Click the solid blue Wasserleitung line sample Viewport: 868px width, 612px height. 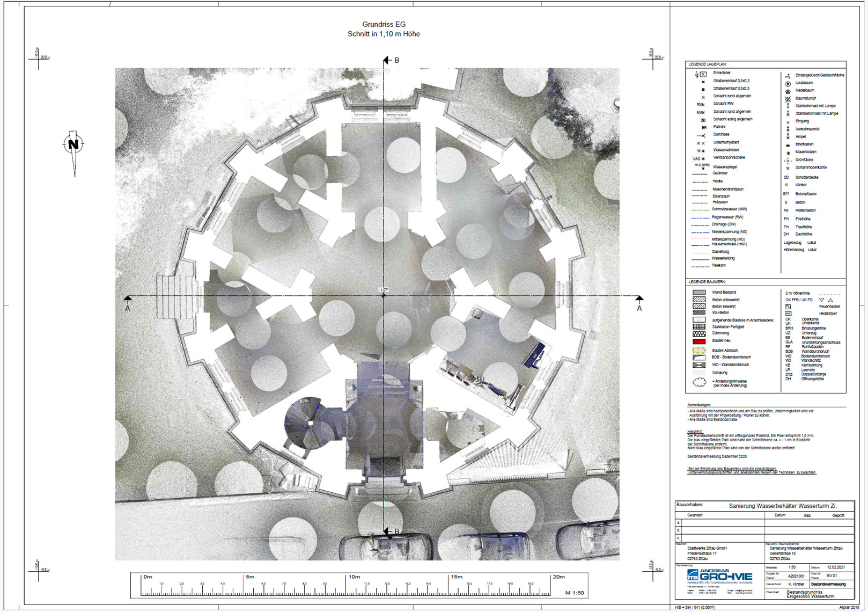[x=700, y=259]
